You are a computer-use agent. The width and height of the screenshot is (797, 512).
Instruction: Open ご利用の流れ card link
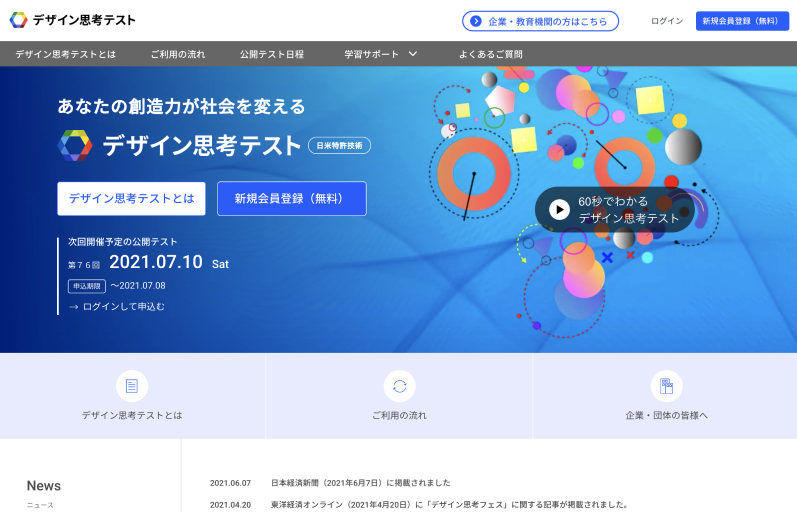coord(400,415)
